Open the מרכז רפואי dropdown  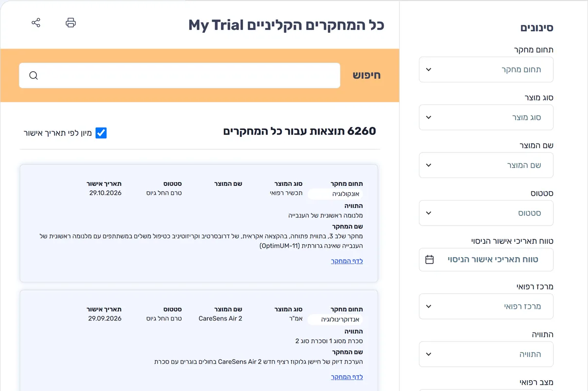pyautogui.click(x=486, y=307)
